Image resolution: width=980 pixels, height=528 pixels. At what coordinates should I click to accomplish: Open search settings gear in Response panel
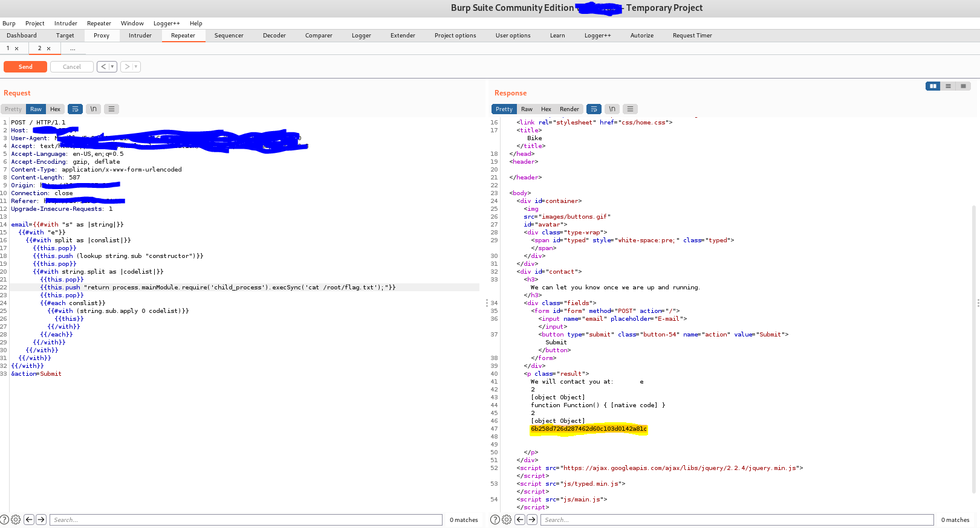(x=507, y=520)
